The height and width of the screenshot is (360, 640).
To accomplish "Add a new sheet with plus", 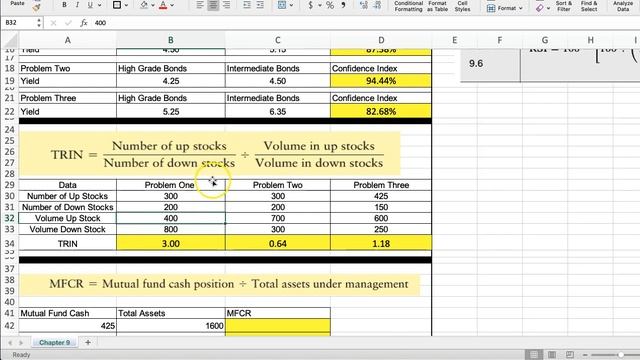I will click(88, 342).
